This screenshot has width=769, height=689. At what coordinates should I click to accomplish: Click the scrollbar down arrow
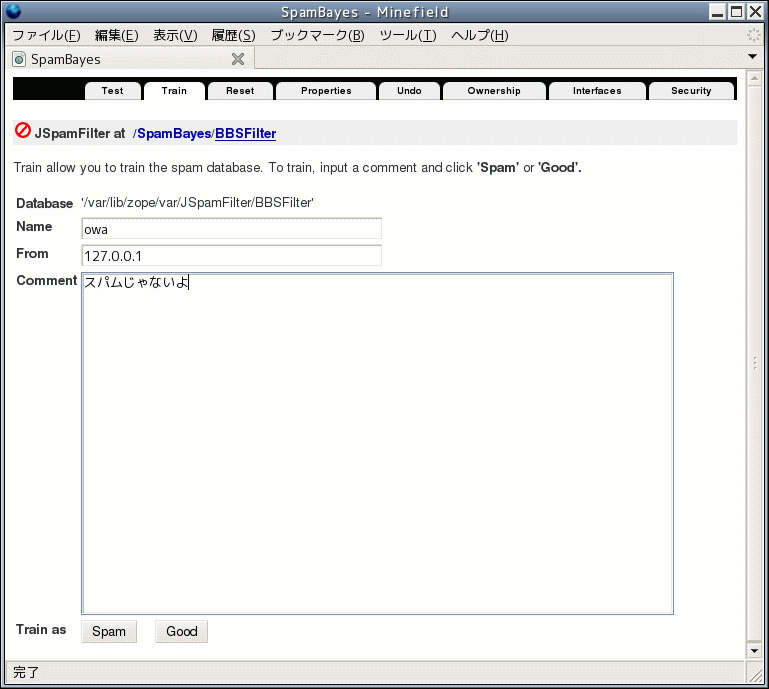point(754,652)
